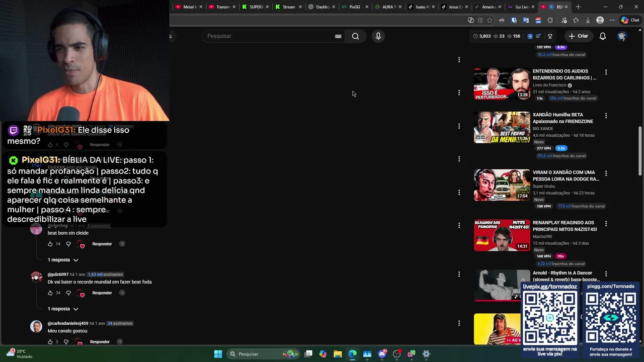Dislike the comment by @clymbep
This screenshot has height=362, width=644.
pyautogui.click(x=68, y=244)
